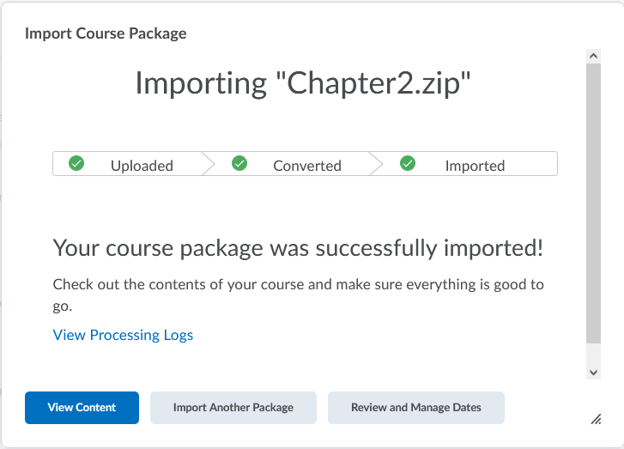Open Review and Manage Dates
The width and height of the screenshot is (624, 449).
coord(416,407)
